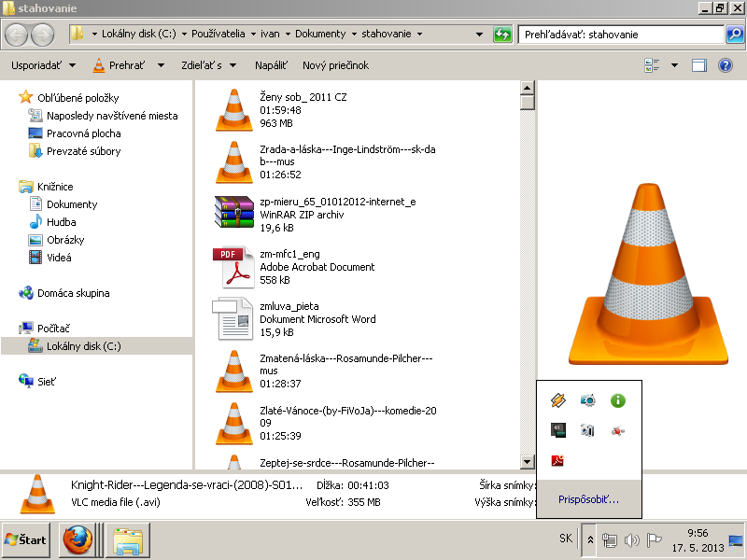
Task: Click the Zeptej-se-srdce Rosamunde-Pilcher file name
Action: tap(346, 463)
